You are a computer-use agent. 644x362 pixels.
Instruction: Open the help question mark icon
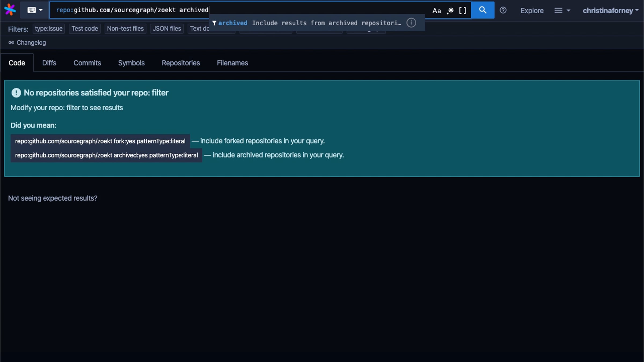(x=503, y=10)
